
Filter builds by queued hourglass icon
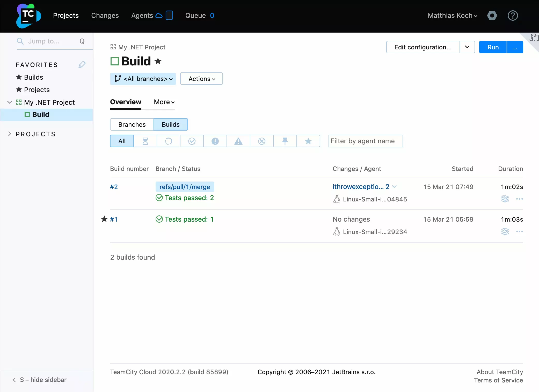pyautogui.click(x=145, y=141)
